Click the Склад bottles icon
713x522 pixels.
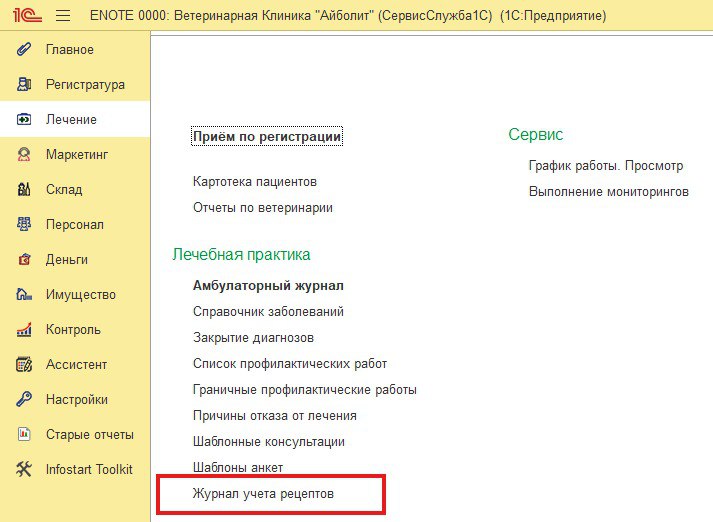pos(24,189)
